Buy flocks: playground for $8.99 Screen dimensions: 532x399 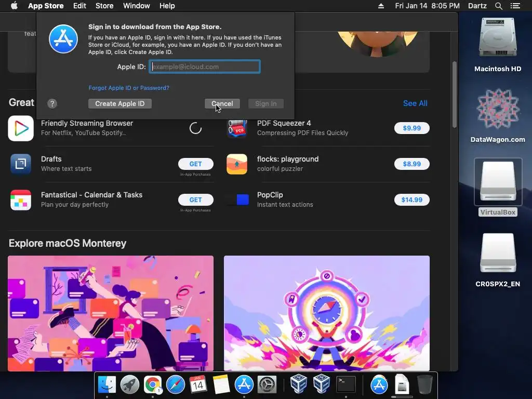point(411,164)
